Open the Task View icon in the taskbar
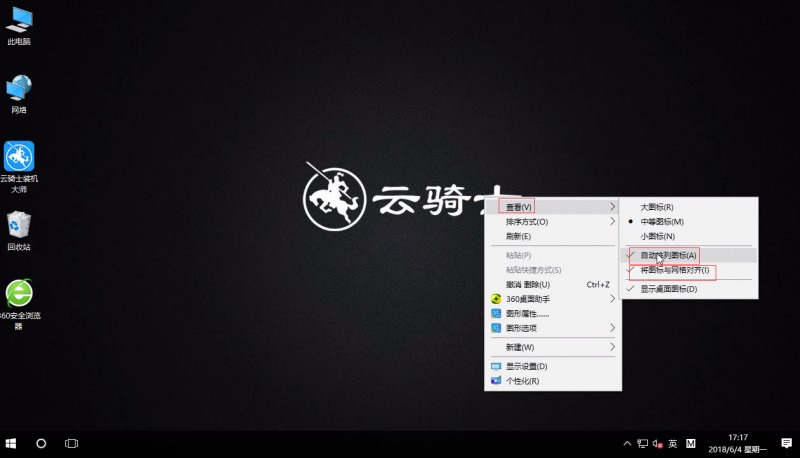The height and width of the screenshot is (458, 800). 71,444
